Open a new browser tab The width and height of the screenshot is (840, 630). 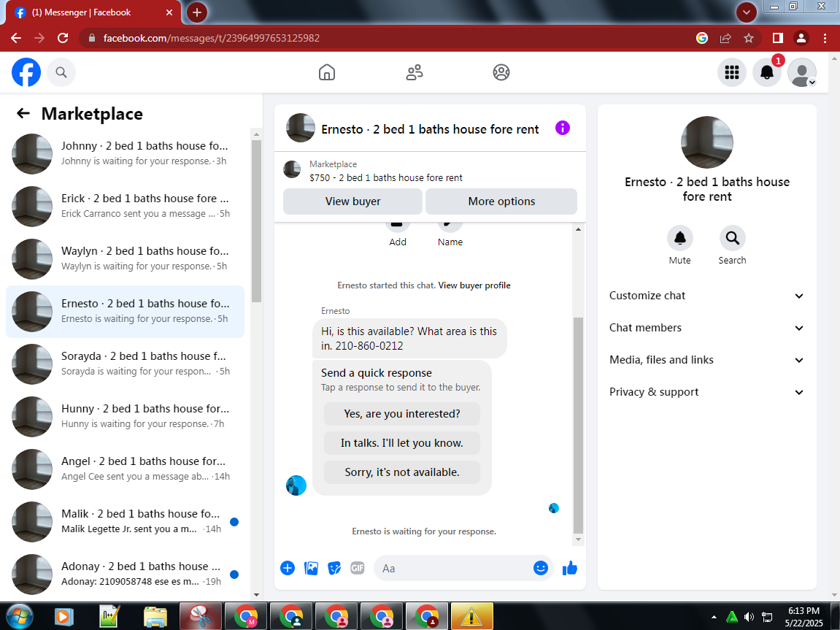196,12
